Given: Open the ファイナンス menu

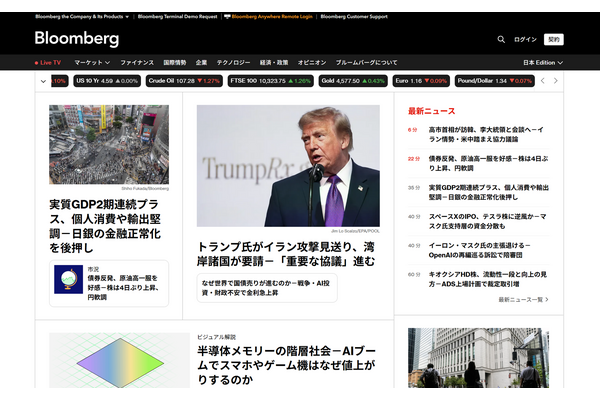Looking at the screenshot, I should (x=137, y=62).
